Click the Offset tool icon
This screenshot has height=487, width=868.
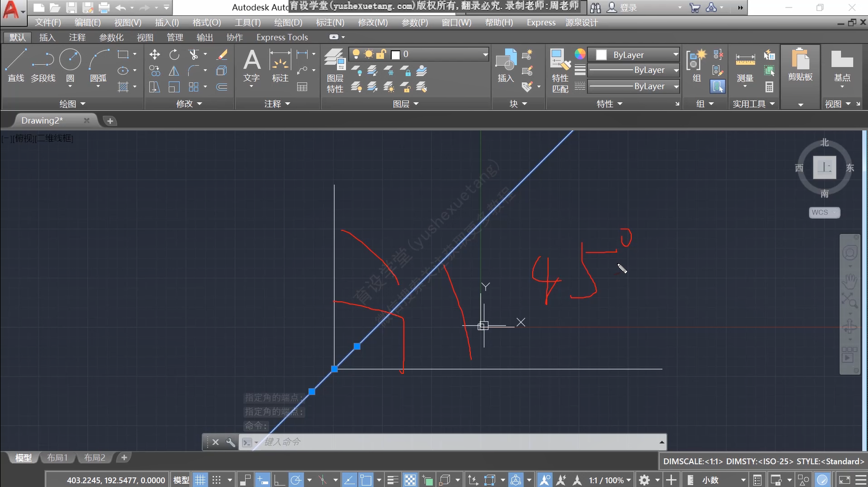point(222,87)
